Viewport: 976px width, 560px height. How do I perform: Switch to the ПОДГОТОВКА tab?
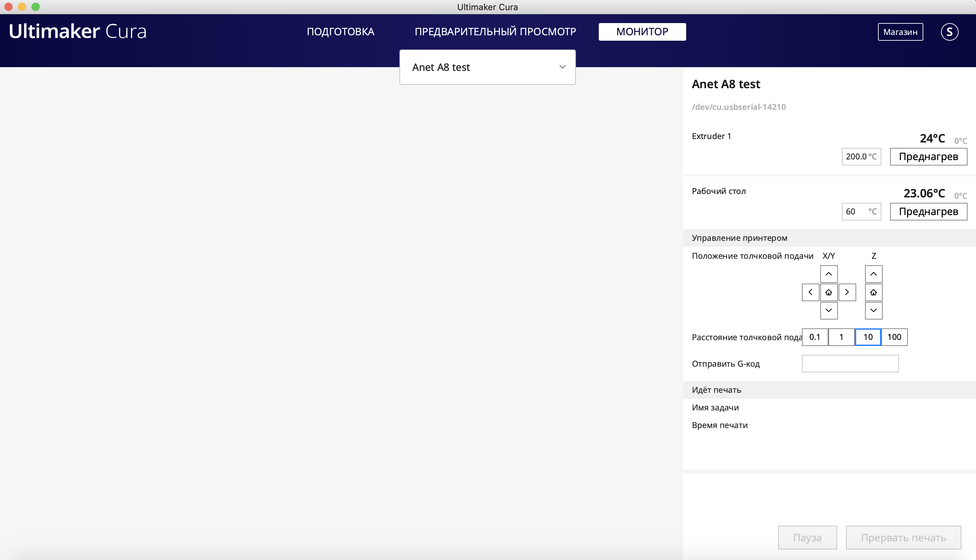(340, 32)
